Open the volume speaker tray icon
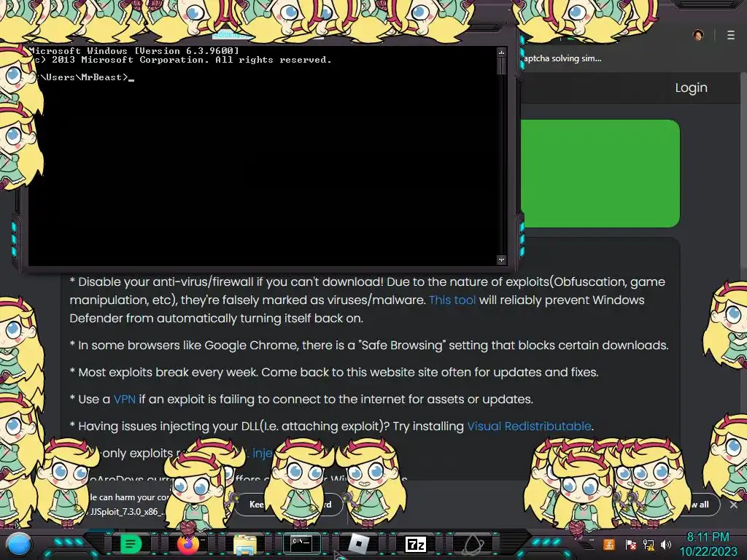The width and height of the screenshot is (747, 560). click(666, 544)
